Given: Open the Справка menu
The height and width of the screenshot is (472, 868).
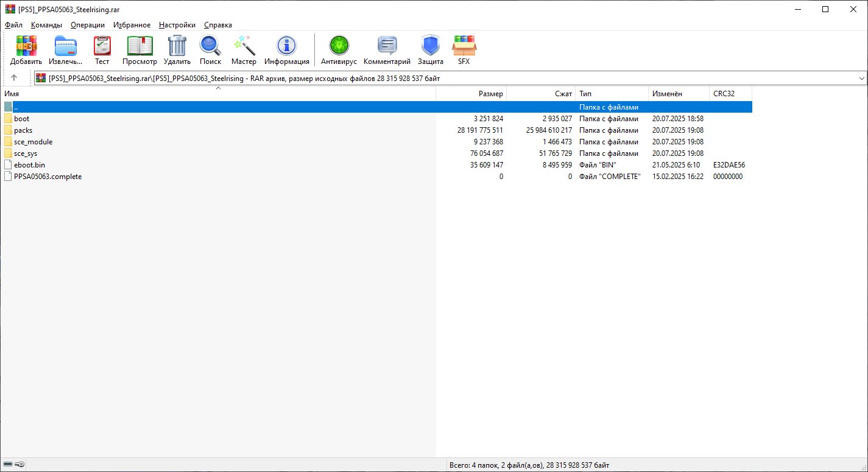Looking at the screenshot, I should pos(218,25).
